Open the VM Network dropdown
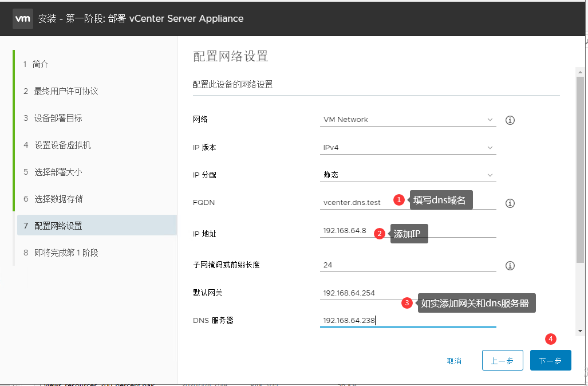588x386 pixels. tap(408, 120)
